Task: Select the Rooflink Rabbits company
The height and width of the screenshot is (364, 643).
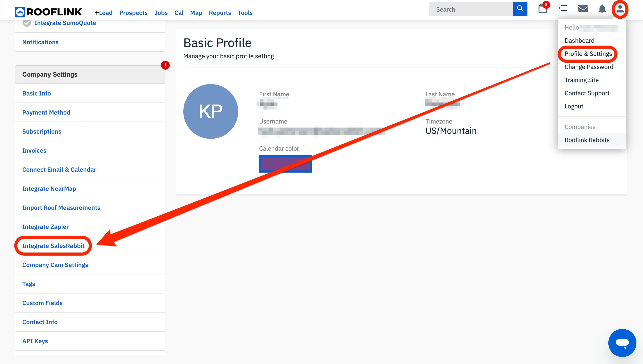Action: tap(591, 140)
